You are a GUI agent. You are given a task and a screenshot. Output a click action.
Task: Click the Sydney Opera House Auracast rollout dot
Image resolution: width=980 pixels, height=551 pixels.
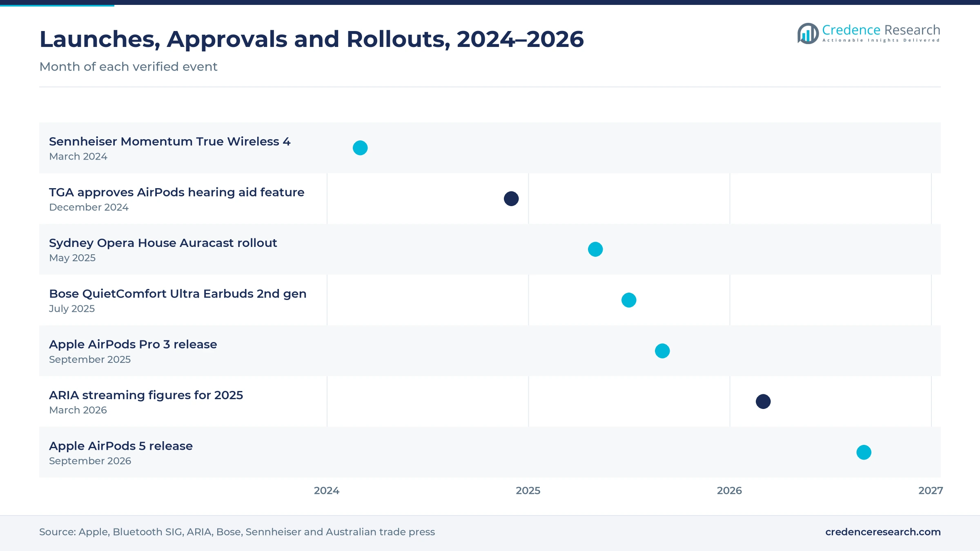(595, 249)
